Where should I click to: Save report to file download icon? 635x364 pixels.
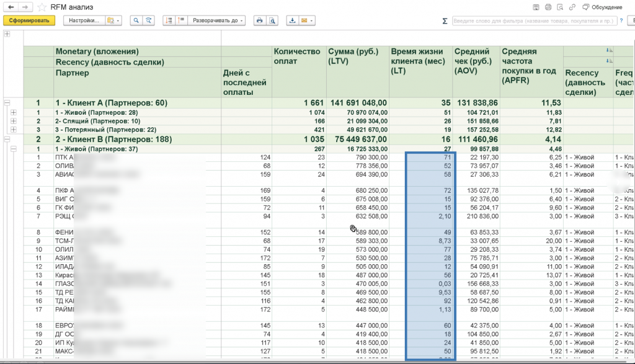(x=293, y=20)
